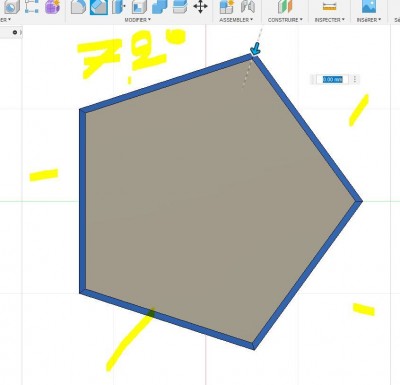Click the highlighted Chamfer tool icon
Viewport: 400px width, 385px height.
click(x=99, y=7)
